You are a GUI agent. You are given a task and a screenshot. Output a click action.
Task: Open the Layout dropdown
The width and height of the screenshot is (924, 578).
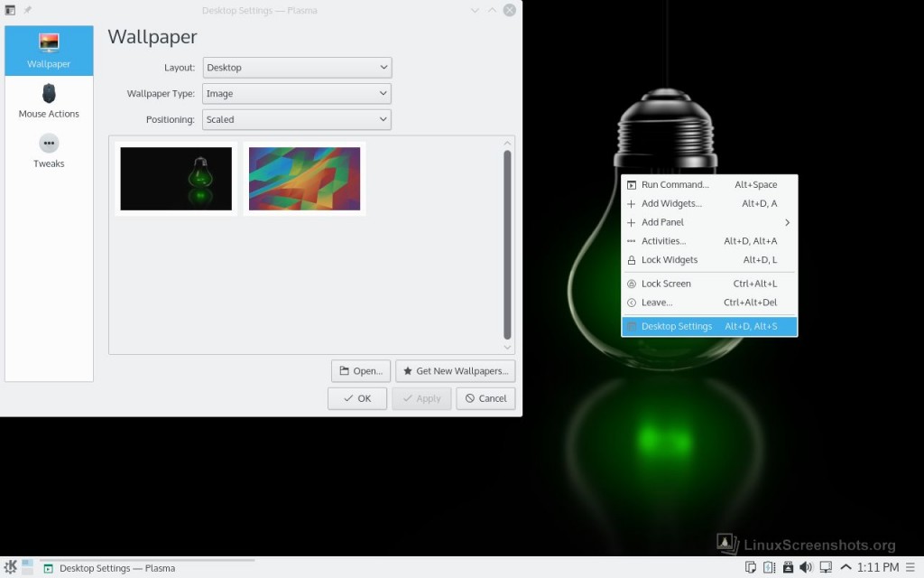[296, 68]
